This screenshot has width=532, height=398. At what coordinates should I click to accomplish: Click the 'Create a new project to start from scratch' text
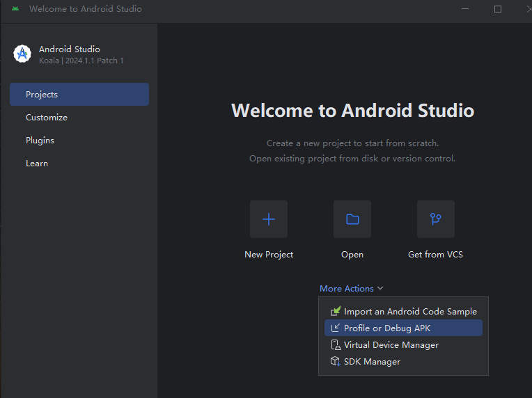352,143
